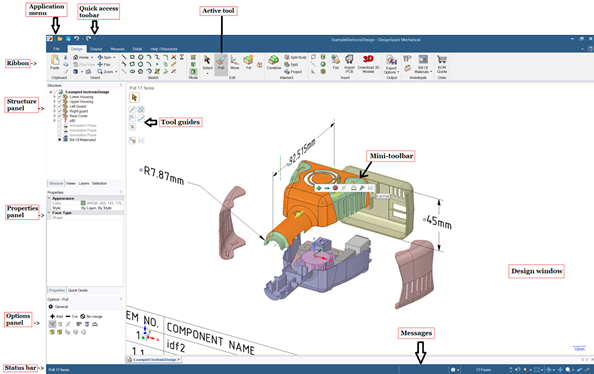Uncheck the Upper Housing checkbox
594x374 pixels.
click(x=59, y=102)
